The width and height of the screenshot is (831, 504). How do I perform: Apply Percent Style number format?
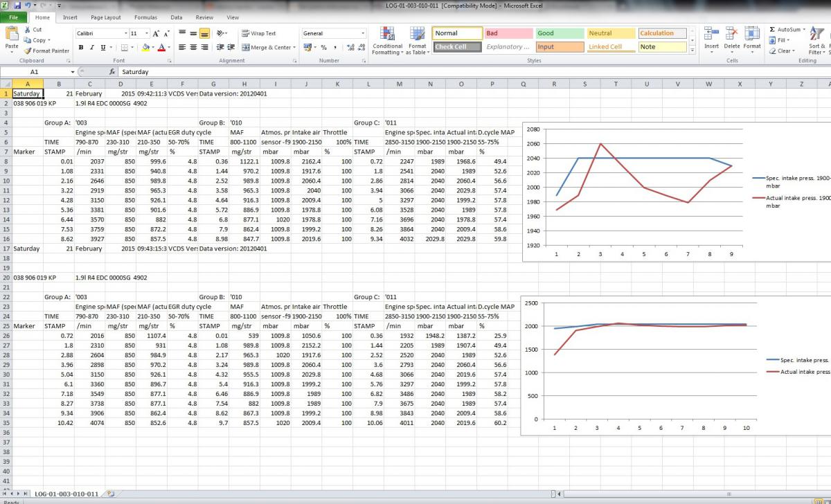[x=323, y=47]
